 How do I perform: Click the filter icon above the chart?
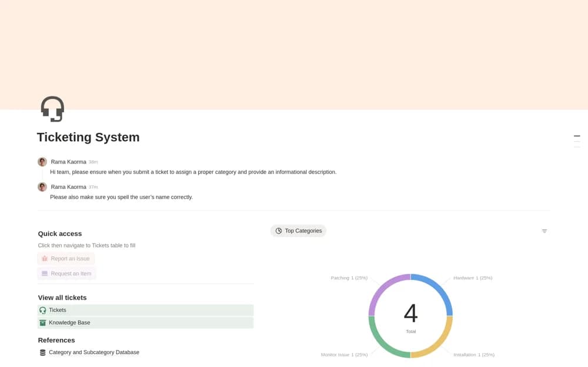pos(544,231)
